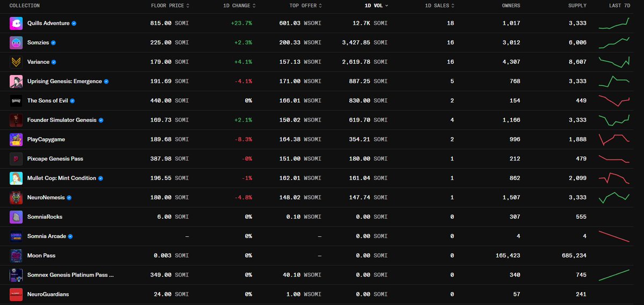This screenshot has width=644, height=305.
Task: Click the verified badge beside NeuroNemesis
Action: point(69,197)
